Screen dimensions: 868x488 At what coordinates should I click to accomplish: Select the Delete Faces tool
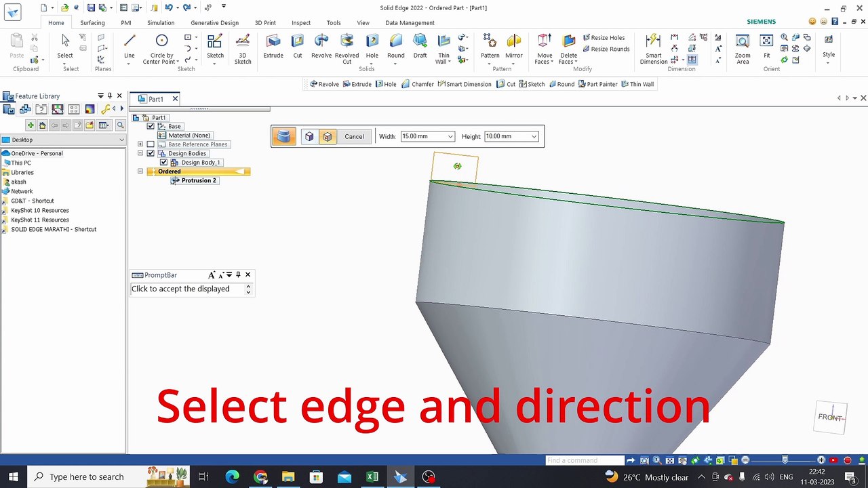[569, 49]
